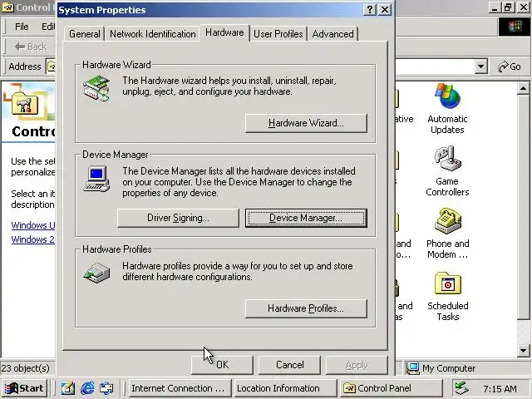
Task: Select the Hardware tab
Action: (224, 33)
